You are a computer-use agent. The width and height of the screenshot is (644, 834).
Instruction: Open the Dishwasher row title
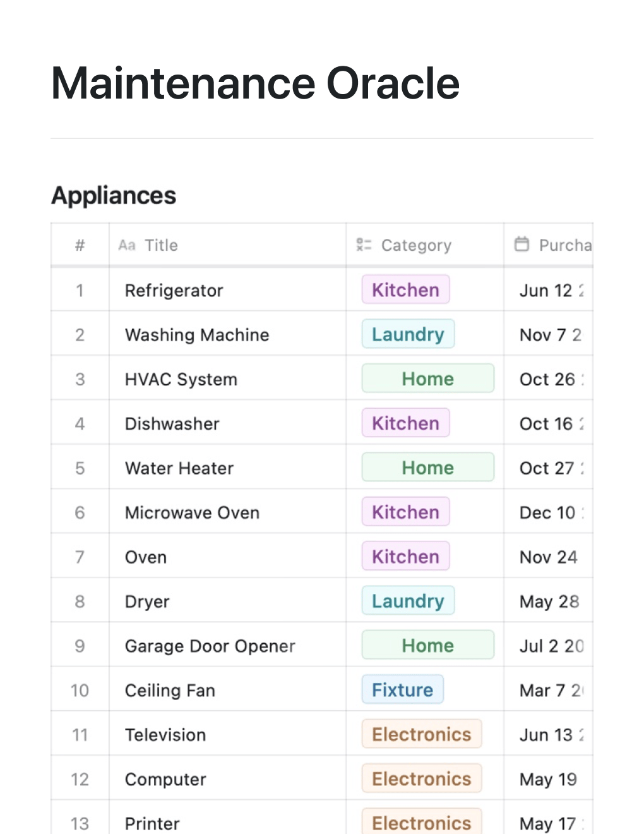point(172,424)
